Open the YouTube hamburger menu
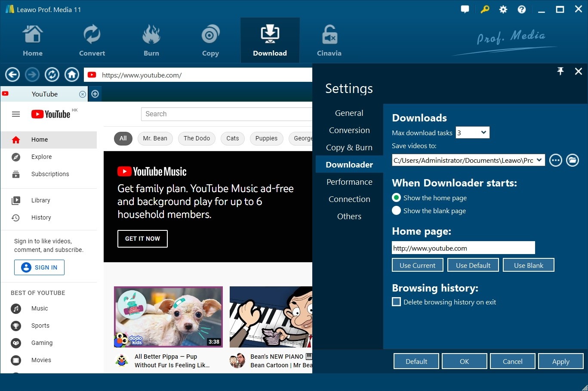Image resolution: width=588 pixels, height=391 pixels. [16, 114]
